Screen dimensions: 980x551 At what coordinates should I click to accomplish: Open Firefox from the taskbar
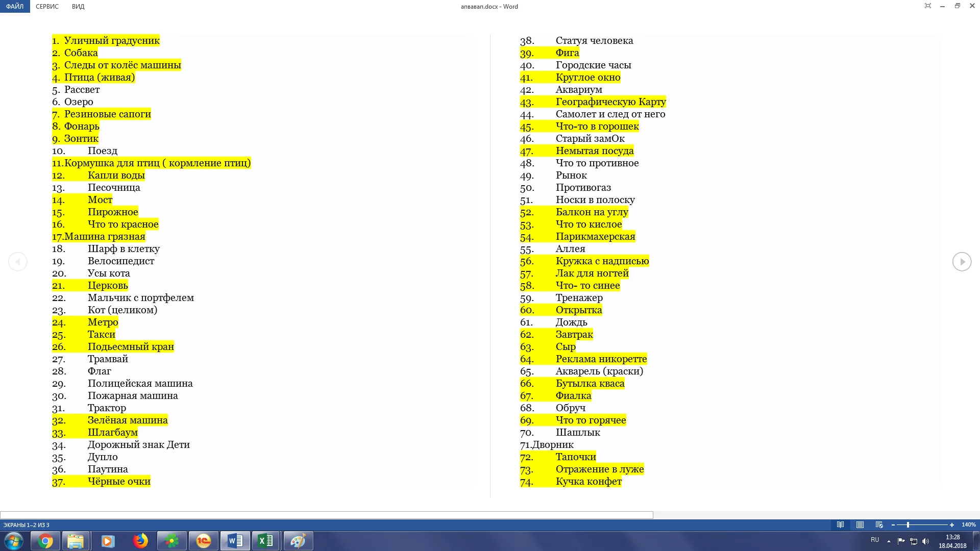[140, 541]
